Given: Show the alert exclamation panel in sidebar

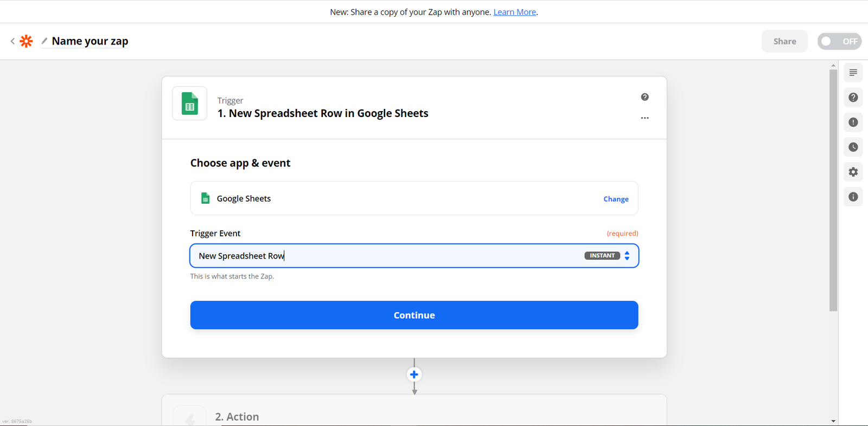Looking at the screenshot, I should pos(853,122).
